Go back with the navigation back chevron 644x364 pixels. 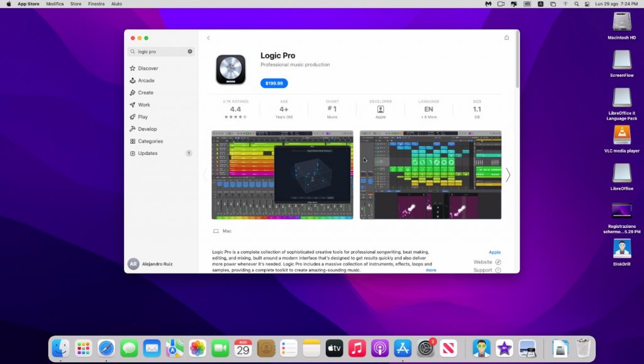pos(208,38)
